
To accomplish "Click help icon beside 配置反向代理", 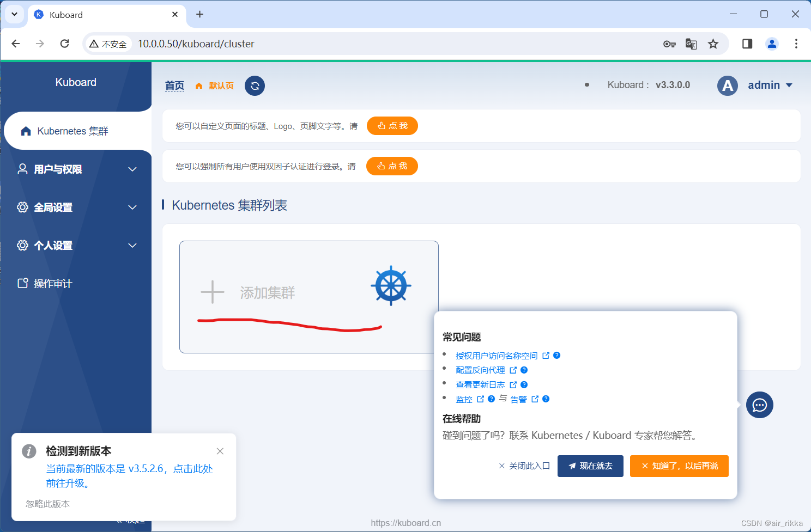I will click(x=524, y=370).
